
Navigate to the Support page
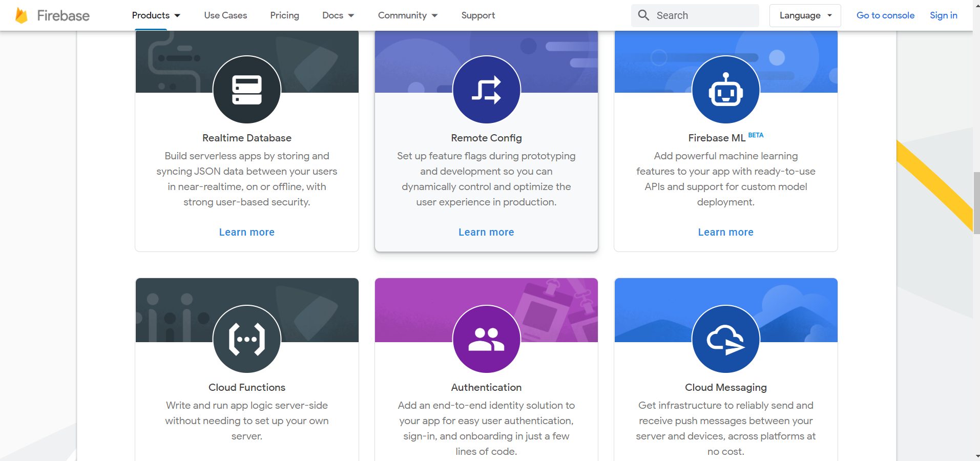(478, 15)
